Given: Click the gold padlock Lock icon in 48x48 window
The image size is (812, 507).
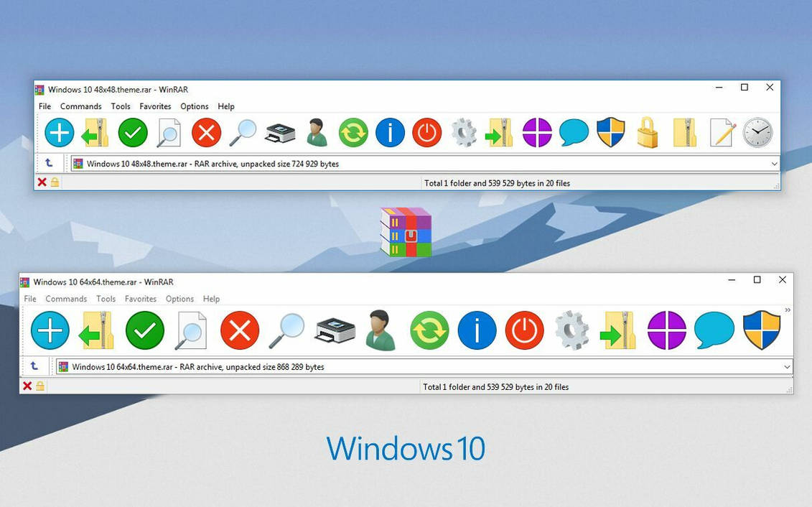Looking at the screenshot, I should [x=648, y=133].
